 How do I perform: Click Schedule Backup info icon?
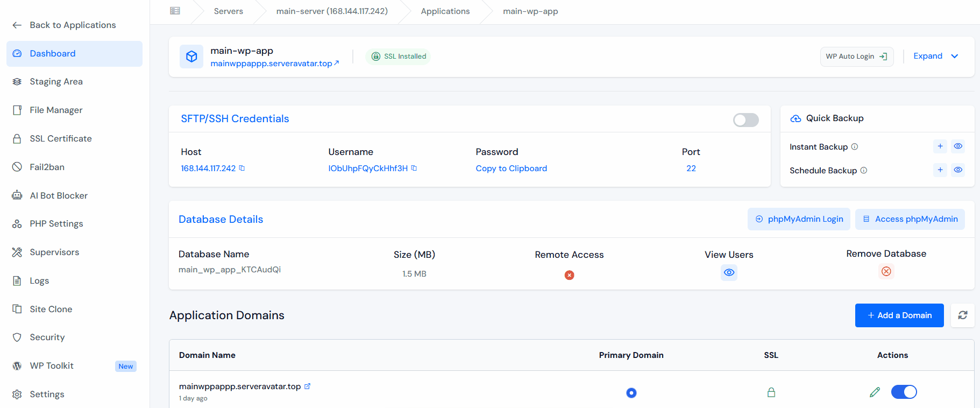pos(864,170)
